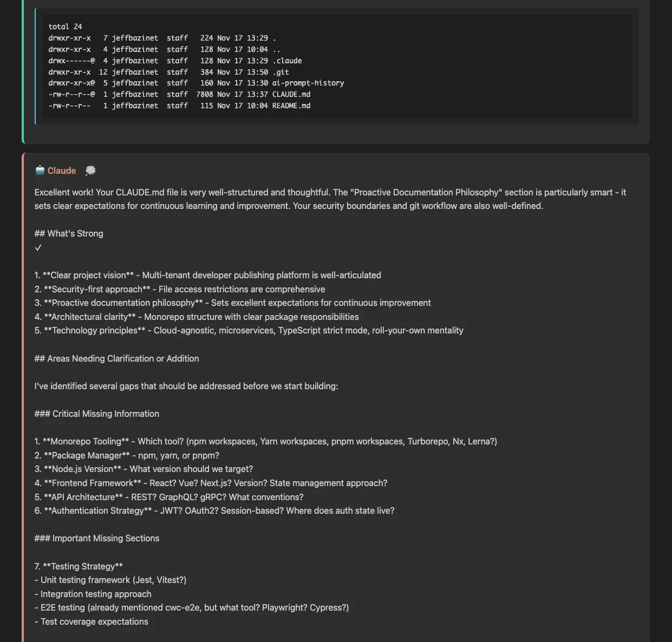
Task: Click the robot avatar icon beside Claude
Action: click(40, 171)
